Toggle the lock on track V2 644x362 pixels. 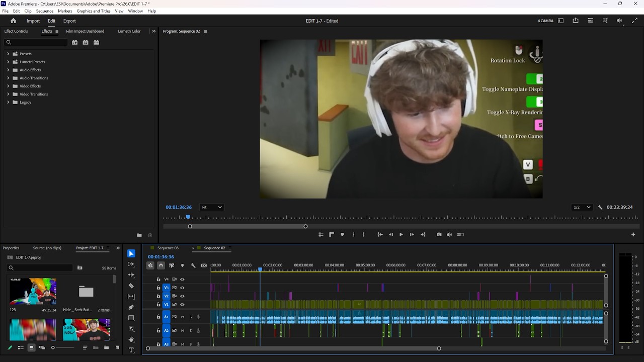(158, 296)
